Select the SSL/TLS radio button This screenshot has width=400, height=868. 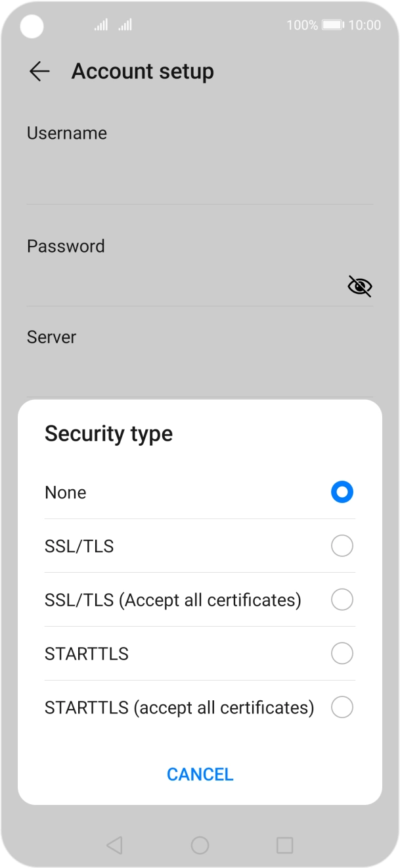[342, 546]
